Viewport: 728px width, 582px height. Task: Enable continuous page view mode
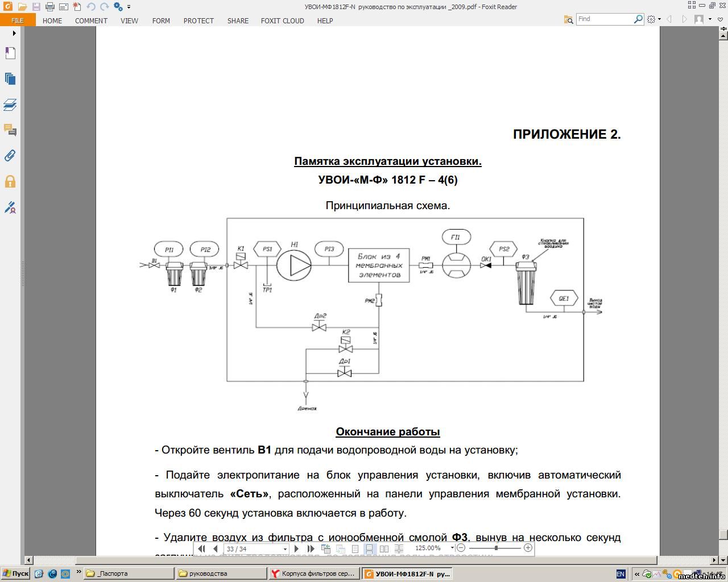coord(369,548)
